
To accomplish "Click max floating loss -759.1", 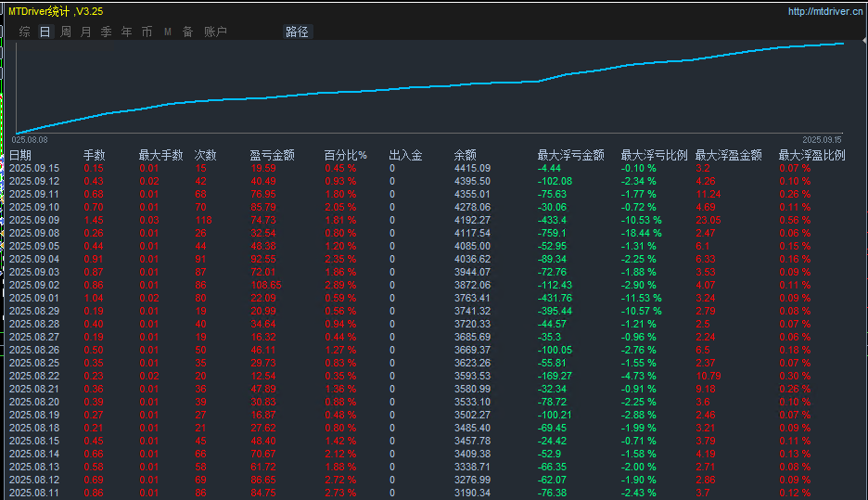I will (x=552, y=233).
